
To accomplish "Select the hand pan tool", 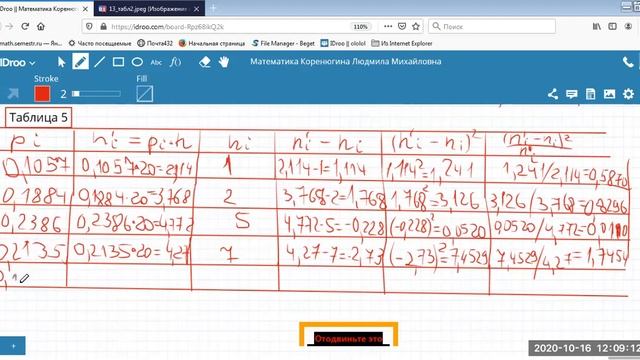I will [x=224, y=62].
